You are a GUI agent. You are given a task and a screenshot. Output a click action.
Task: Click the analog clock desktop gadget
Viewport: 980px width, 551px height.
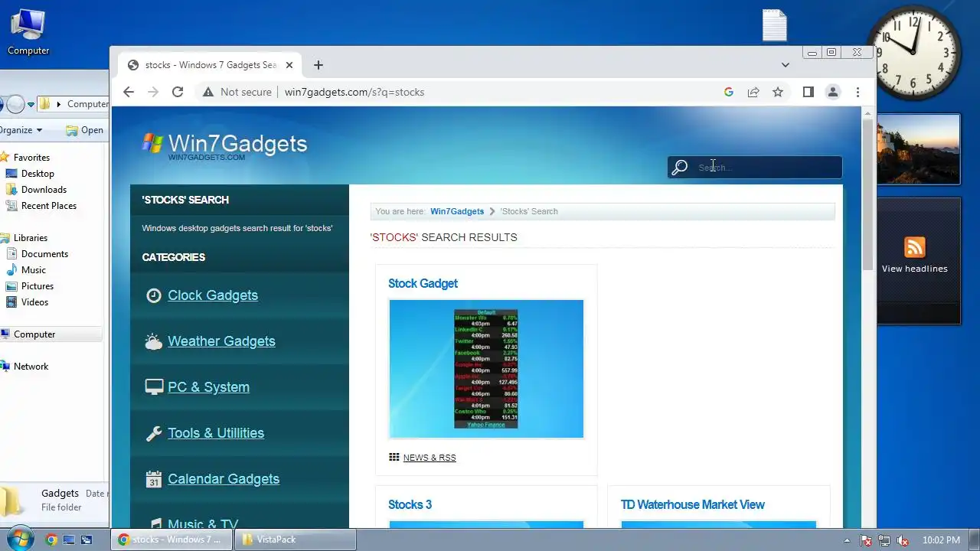(913, 54)
